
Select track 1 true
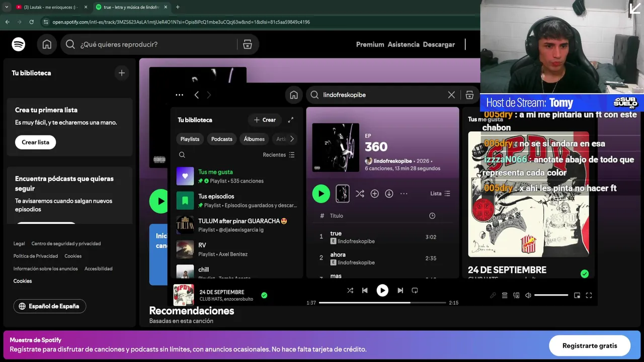point(382,237)
